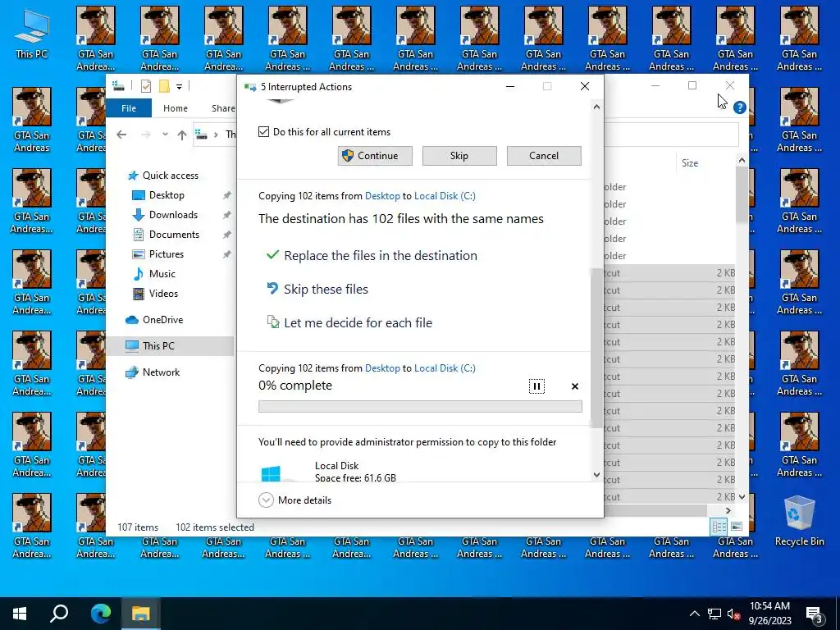Image resolution: width=840 pixels, height=630 pixels.
Task: Click 'Local Disk (C:)' link in top copy message
Action: (445, 196)
